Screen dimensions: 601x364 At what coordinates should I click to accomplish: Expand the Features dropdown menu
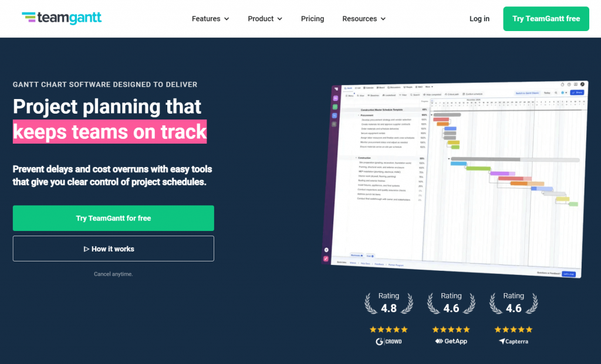click(x=211, y=19)
